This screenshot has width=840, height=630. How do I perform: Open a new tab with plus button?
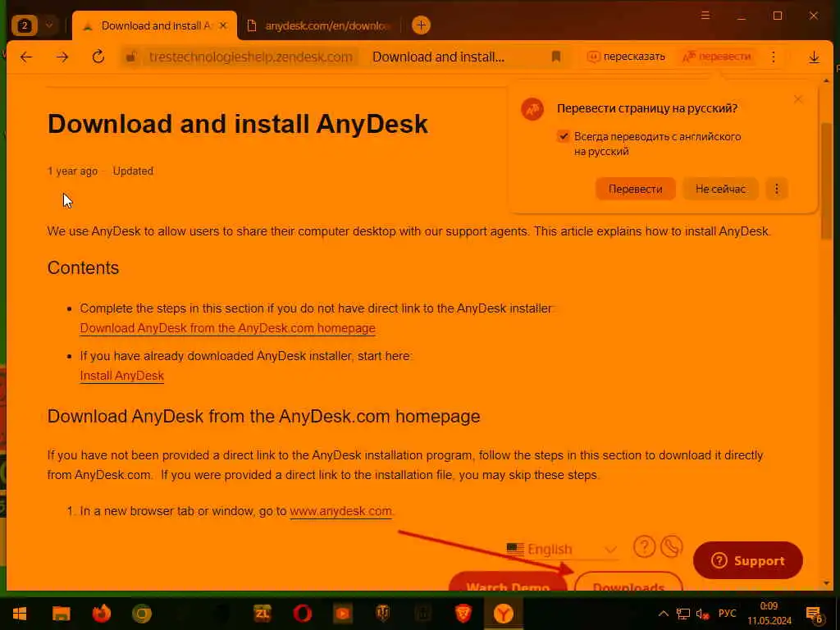tap(421, 25)
